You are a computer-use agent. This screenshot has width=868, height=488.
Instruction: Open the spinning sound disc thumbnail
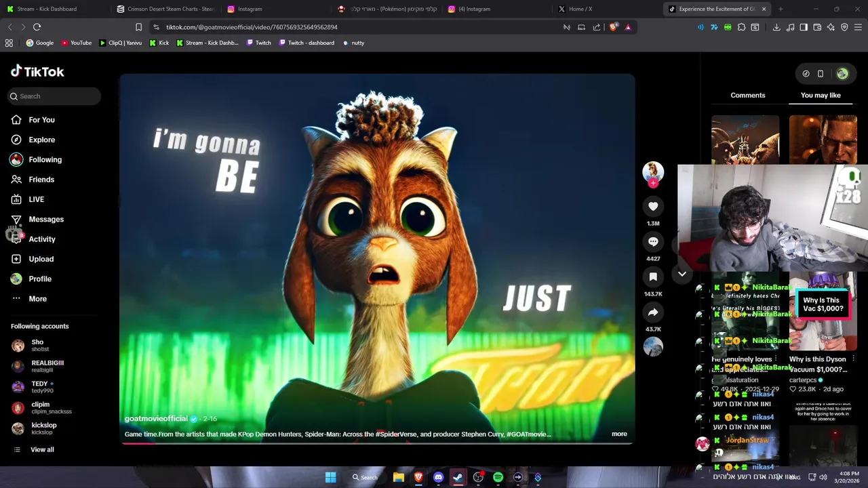pos(653,346)
